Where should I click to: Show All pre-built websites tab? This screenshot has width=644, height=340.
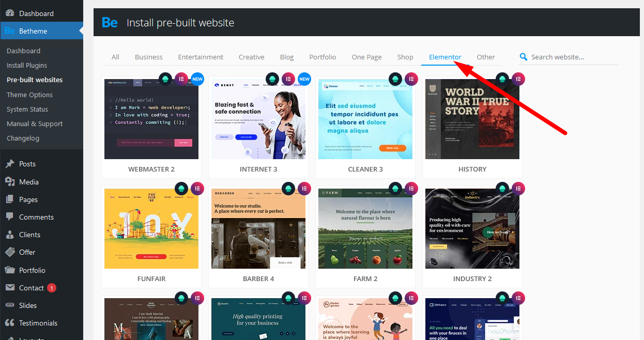point(115,57)
